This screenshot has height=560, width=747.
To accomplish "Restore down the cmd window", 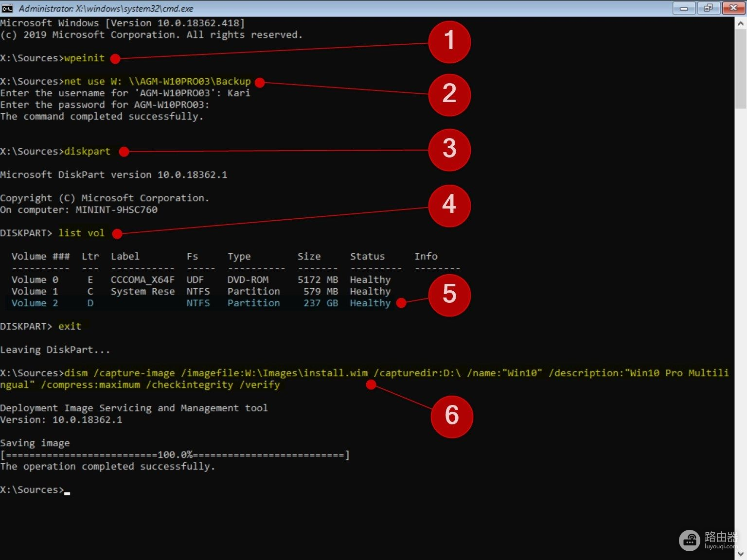I will pyautogui.click(x=708, y=8).
